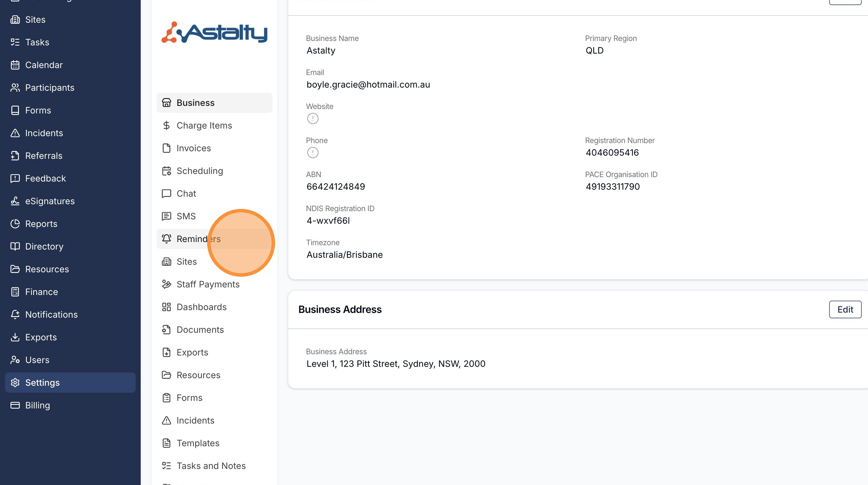Click the Tasks checklist icon
Viewport: 868px width, 485px height.
click(15, 42)
